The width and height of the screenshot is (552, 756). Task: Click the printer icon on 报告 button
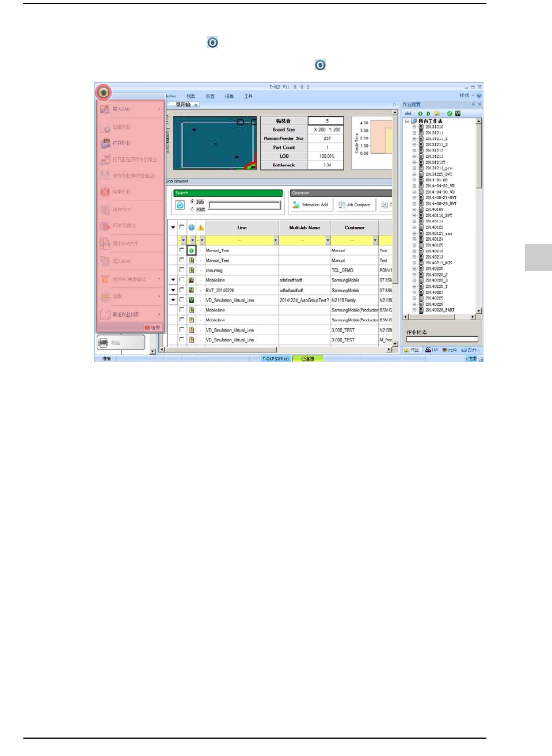104,343
